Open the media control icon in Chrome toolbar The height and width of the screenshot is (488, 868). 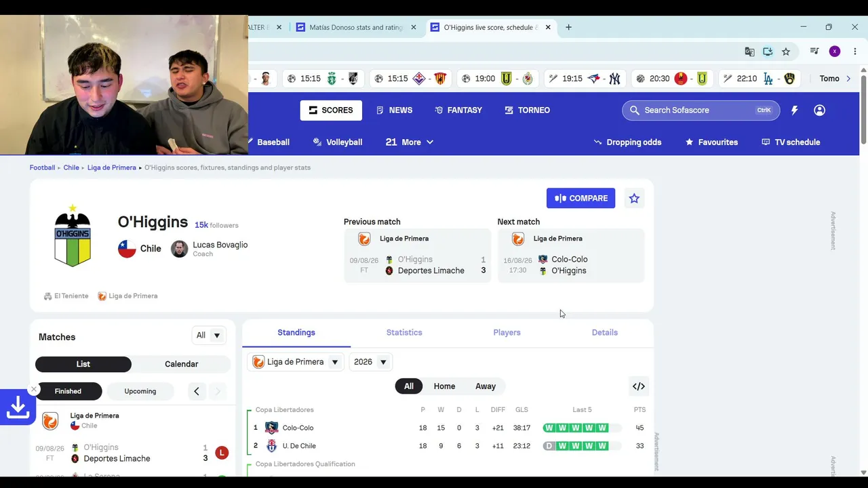pos(814,52)
